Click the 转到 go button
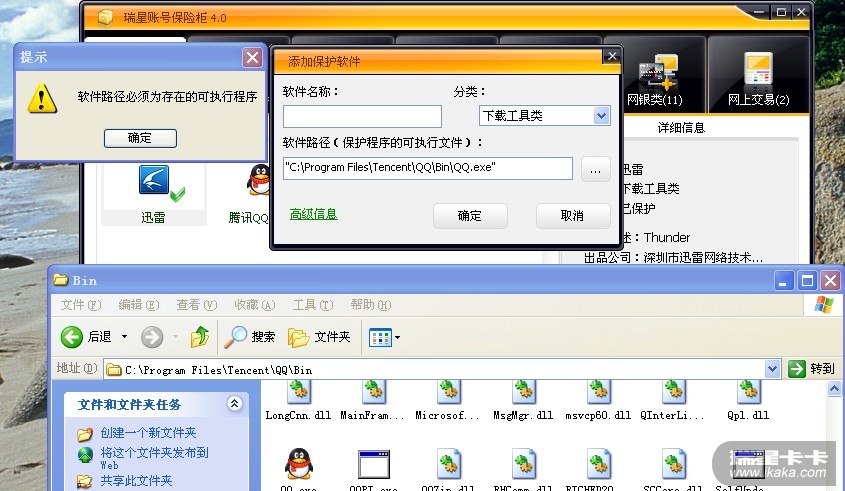 [811, 369]
